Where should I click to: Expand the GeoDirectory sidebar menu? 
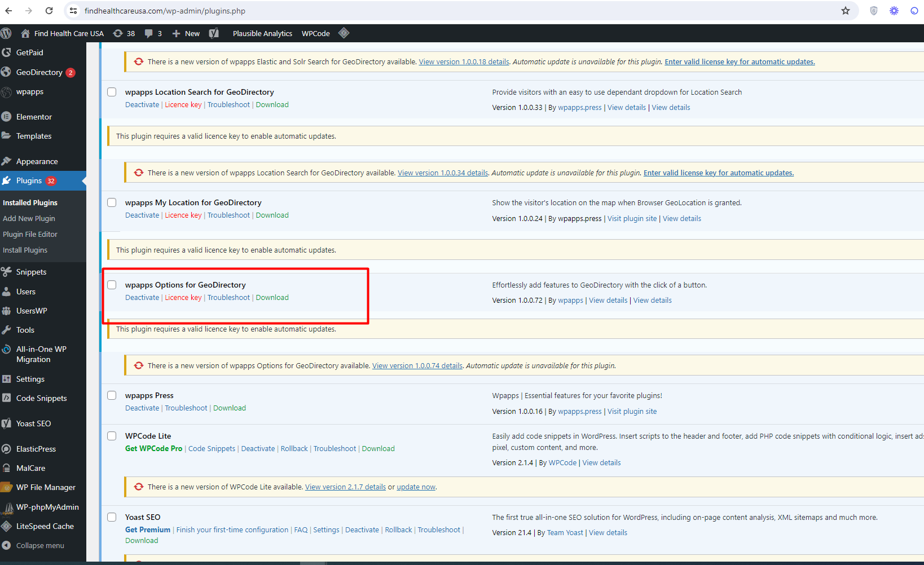tap(39, 72)
